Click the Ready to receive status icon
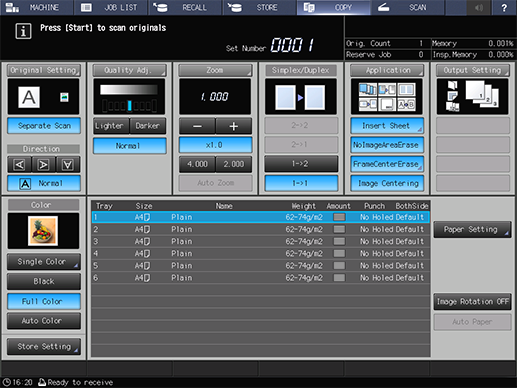This screenshot has height=388, width=517. 42,382
